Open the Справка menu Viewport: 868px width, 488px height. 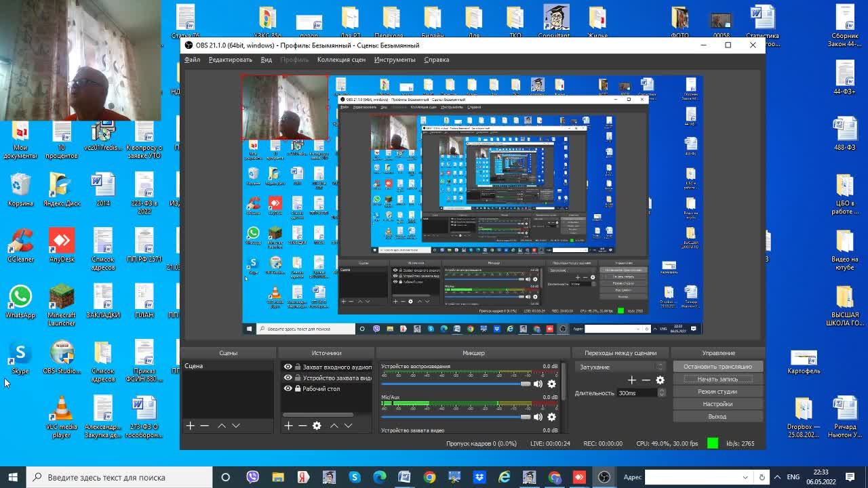tap(437, 60)
